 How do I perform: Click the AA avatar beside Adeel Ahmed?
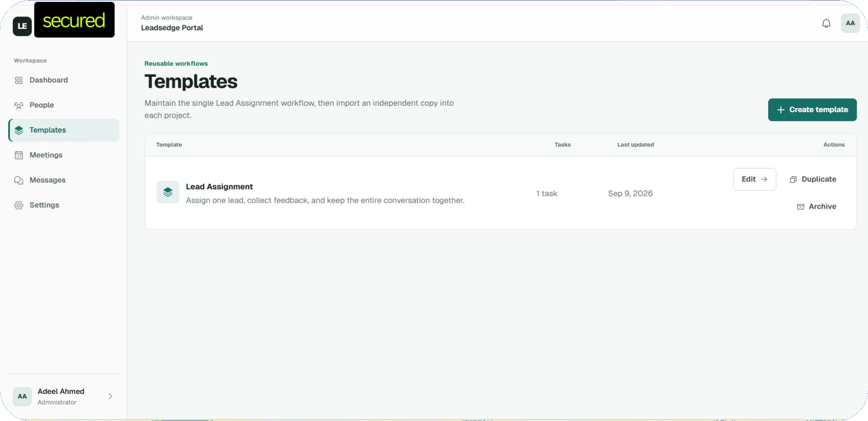point(22,396)
